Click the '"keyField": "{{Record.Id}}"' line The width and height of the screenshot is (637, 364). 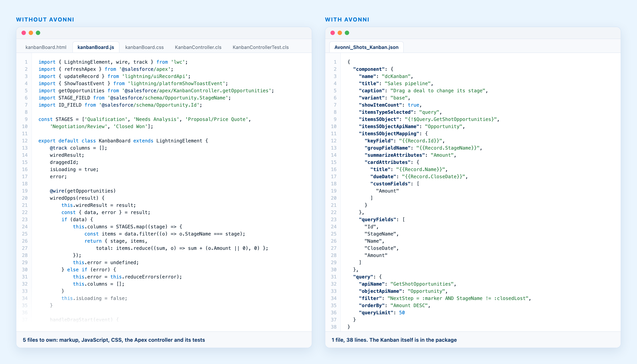point(404,141)
